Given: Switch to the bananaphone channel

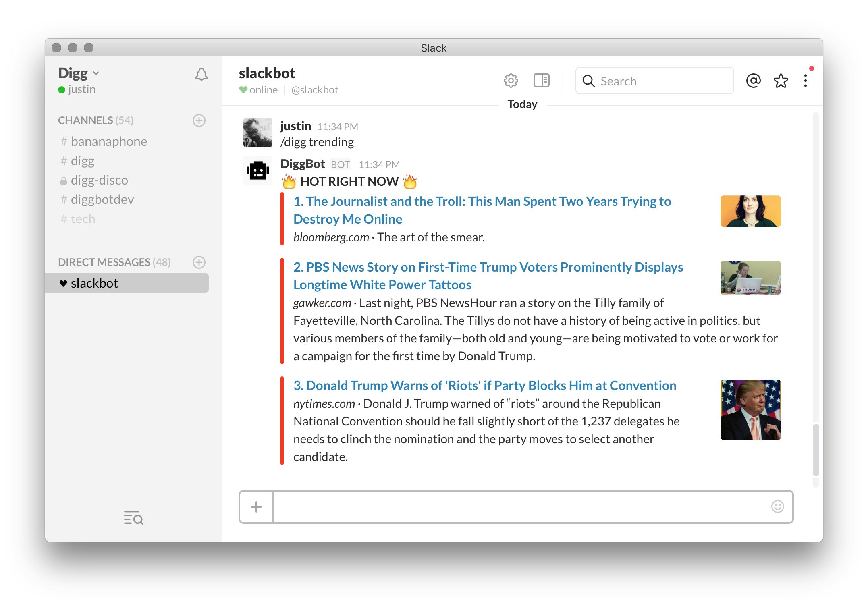Looking at the screenshot, I should coord(108,141).
